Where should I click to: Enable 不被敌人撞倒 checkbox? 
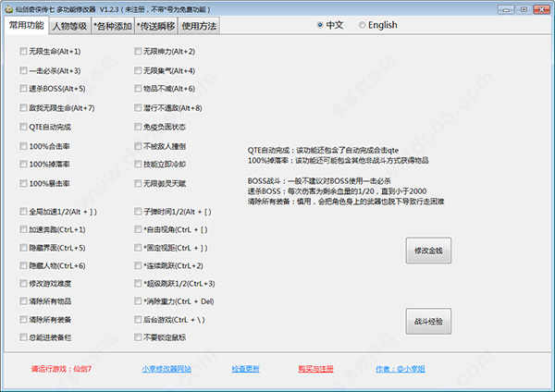pyautogui.click(x=138, y=146)
